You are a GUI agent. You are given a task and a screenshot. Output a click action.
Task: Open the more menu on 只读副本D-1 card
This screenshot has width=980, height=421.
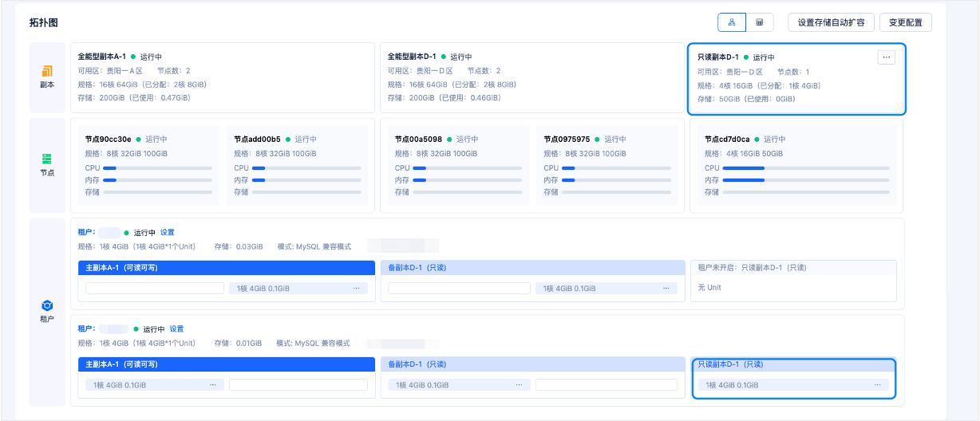[886, 57]
